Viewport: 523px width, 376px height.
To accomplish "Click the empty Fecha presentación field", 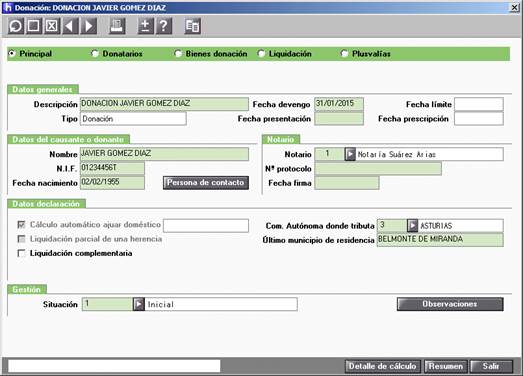I will (x=339, y=119).
